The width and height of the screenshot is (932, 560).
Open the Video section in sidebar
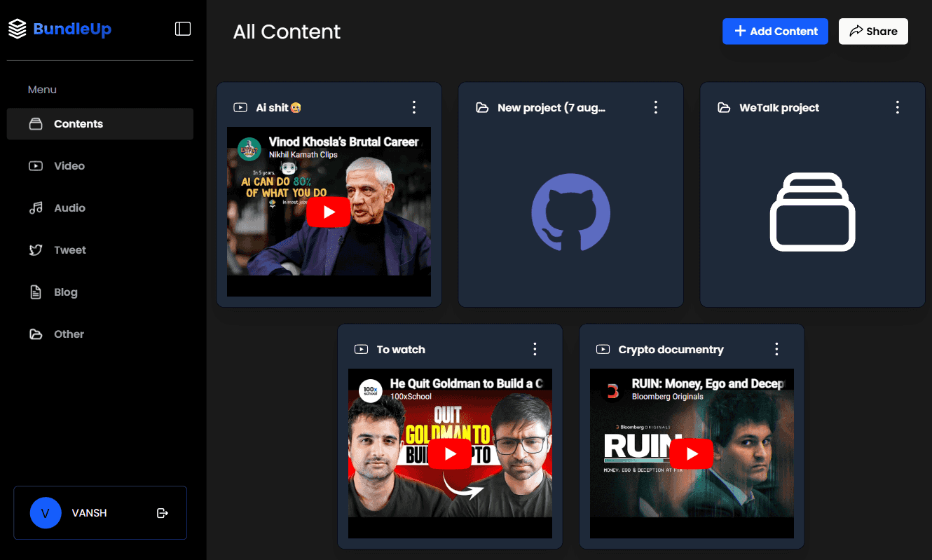pos(100,166)
